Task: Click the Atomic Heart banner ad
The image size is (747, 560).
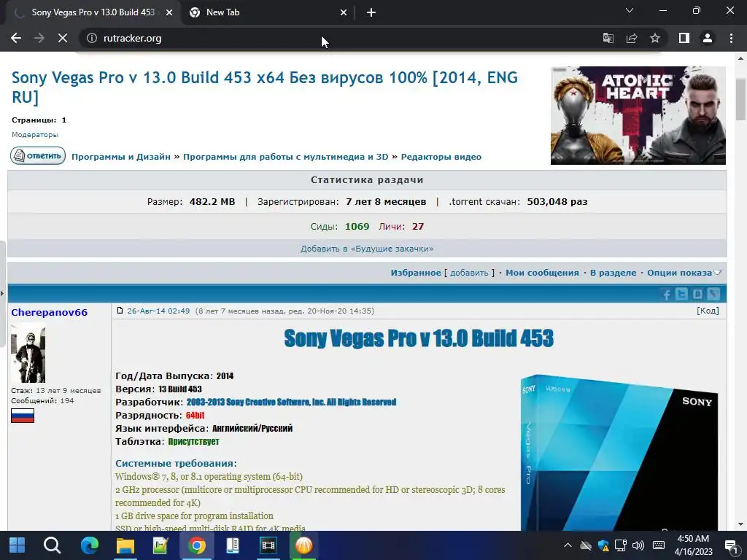Action: click(638, 116)
